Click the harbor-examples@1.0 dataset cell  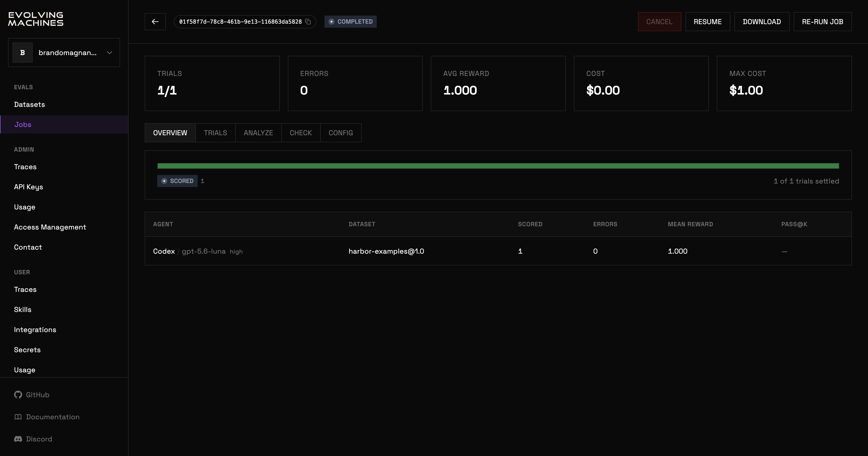387,251
